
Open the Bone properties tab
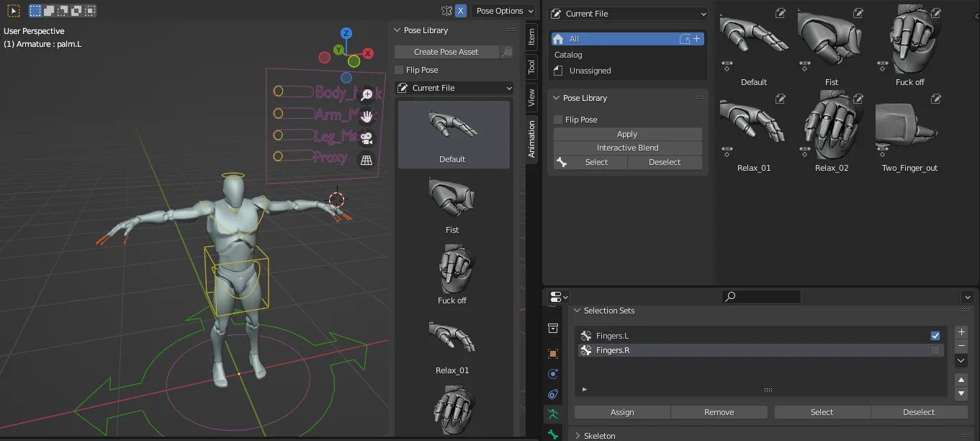552,435
